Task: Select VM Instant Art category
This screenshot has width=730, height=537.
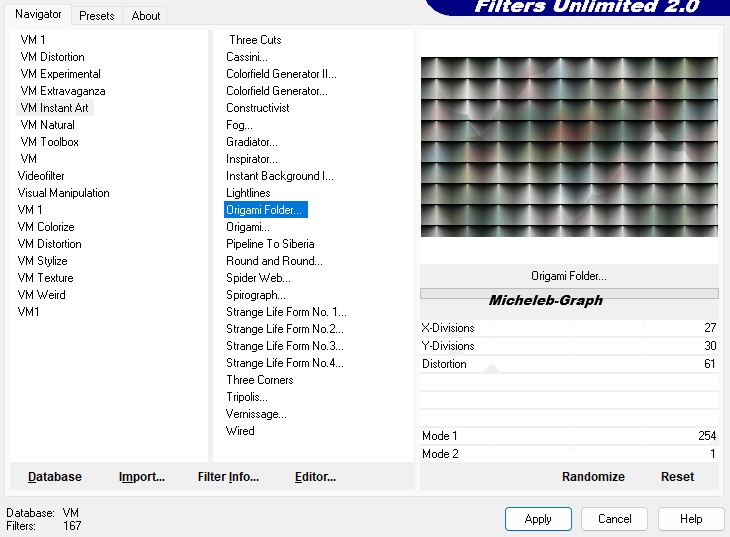Action: 55,108
